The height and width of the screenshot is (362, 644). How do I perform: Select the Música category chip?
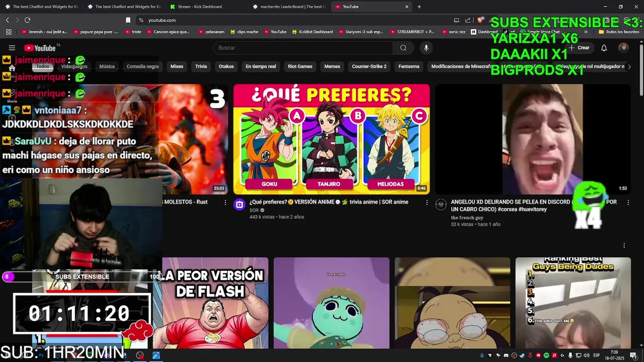(x=107, y=66)
